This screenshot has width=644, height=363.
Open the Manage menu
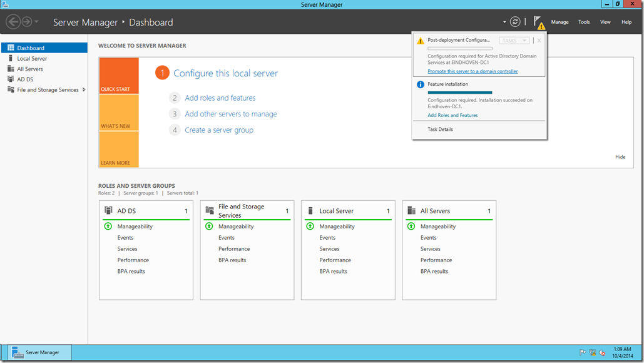(x=560, y=22)
